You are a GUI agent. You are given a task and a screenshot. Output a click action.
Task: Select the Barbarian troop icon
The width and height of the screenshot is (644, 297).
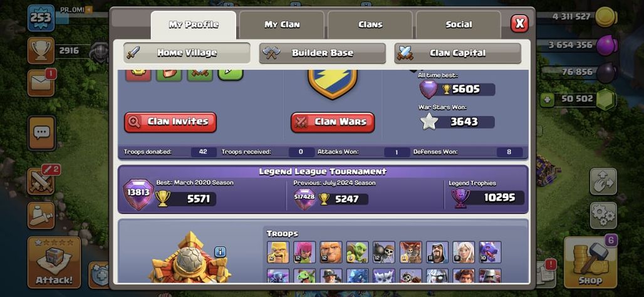pyautogui.click(x=278, y=252)
